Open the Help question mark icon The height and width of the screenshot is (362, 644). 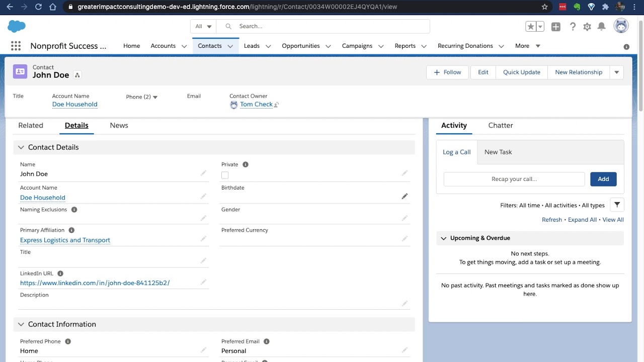tap(573, 27)
